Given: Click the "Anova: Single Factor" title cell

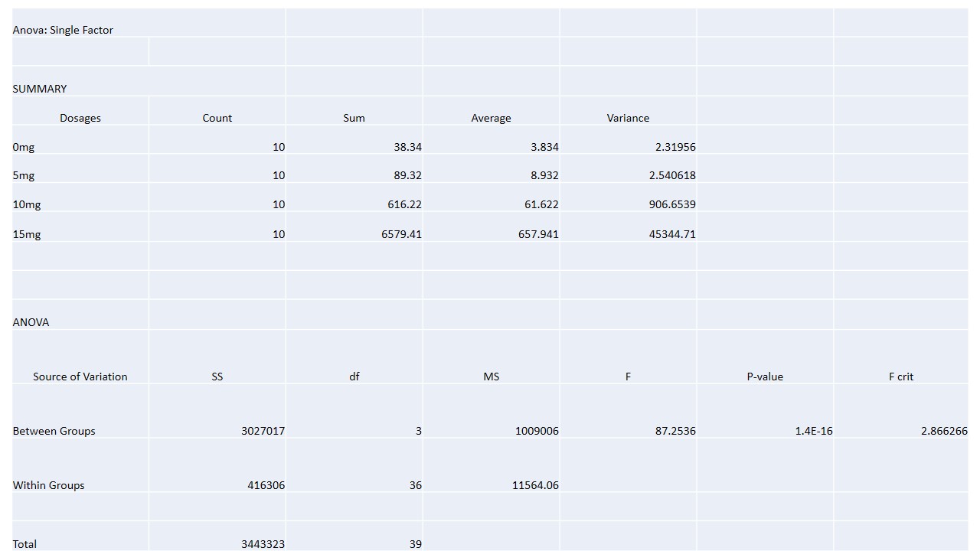Looking at the screenshot, I should click(x=63, y=30).
